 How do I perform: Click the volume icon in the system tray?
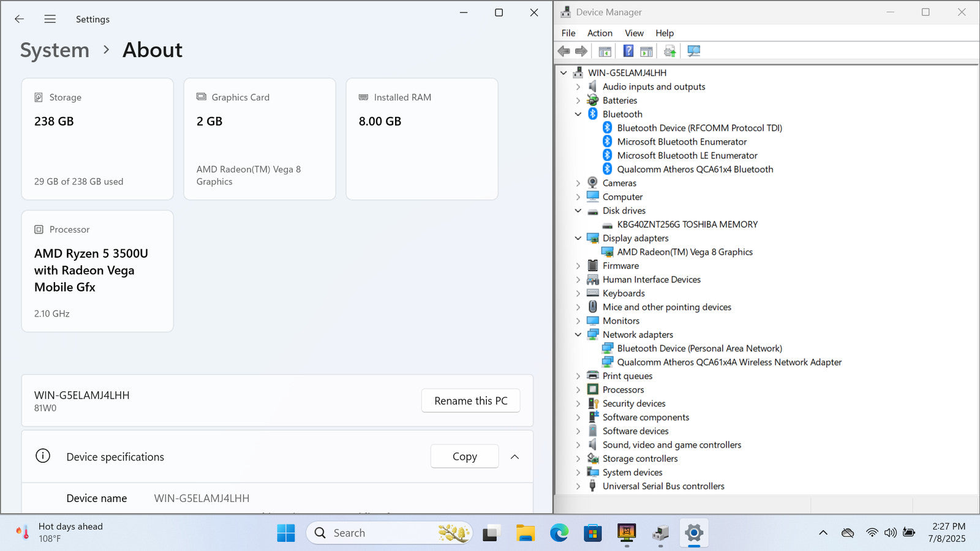891,533
